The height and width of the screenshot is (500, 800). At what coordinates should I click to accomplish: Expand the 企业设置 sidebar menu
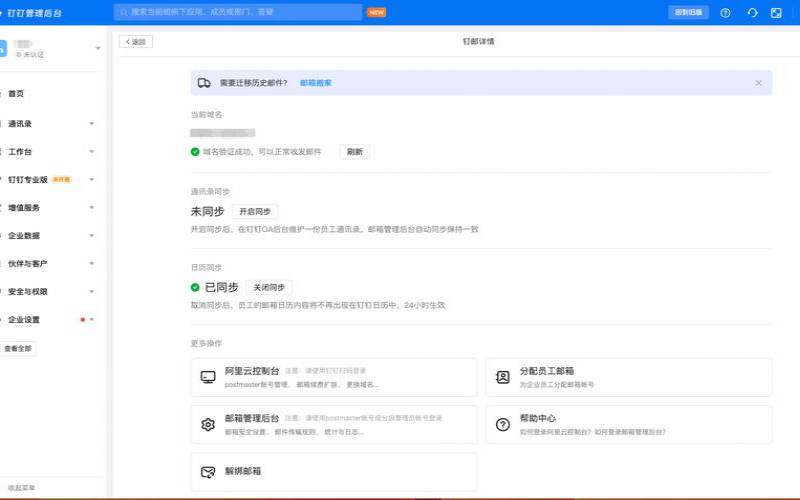coord(92,320)
